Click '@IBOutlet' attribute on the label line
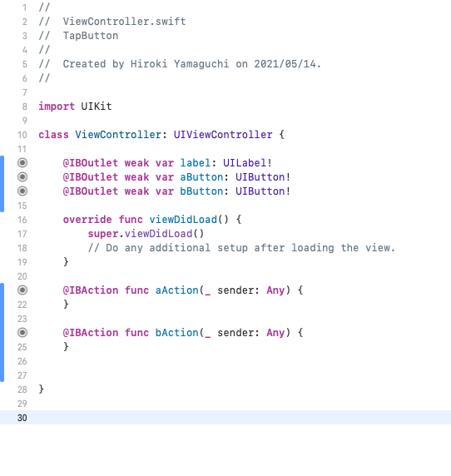The image size is (451, 476). point(91,163)
